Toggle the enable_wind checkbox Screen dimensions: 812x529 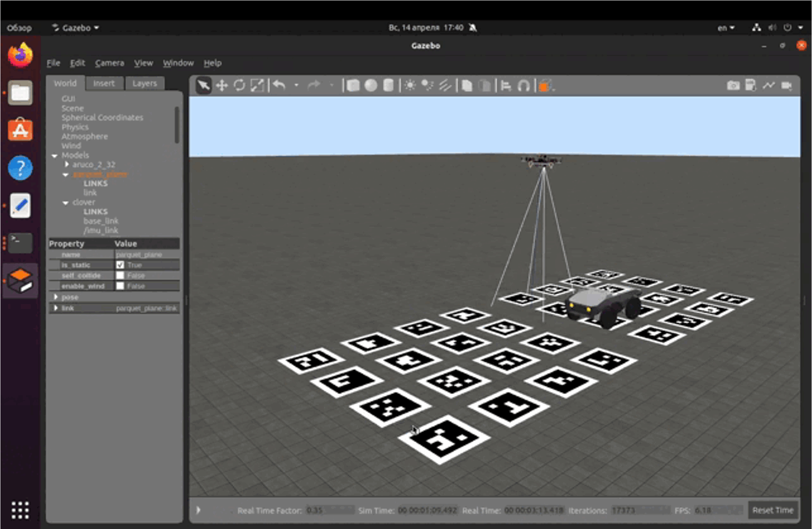[x=120, y=286]
